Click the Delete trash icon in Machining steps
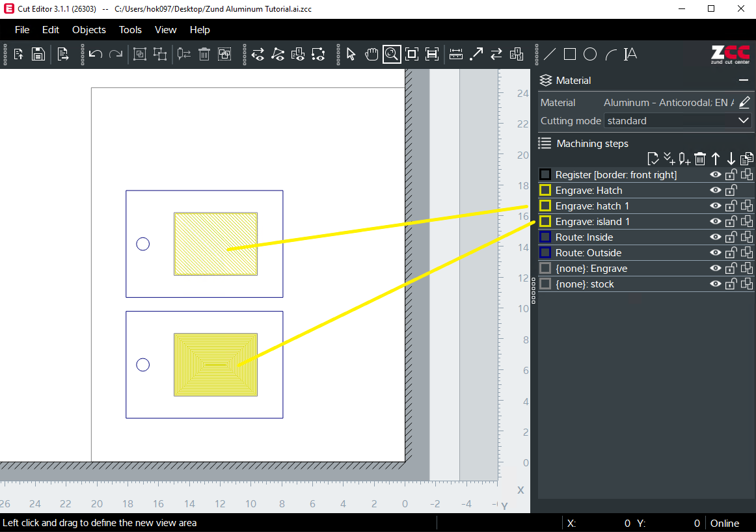Screen dimensions: 756x532 [700, 158]
